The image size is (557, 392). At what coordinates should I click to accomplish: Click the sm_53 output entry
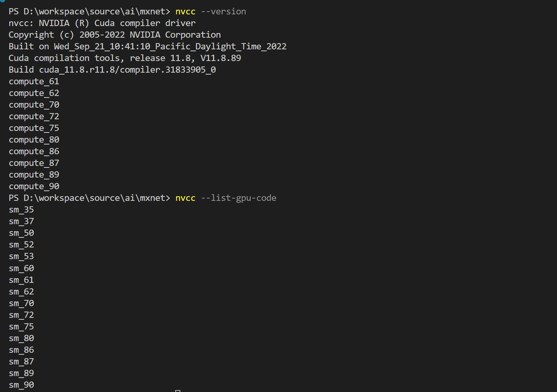21,256
